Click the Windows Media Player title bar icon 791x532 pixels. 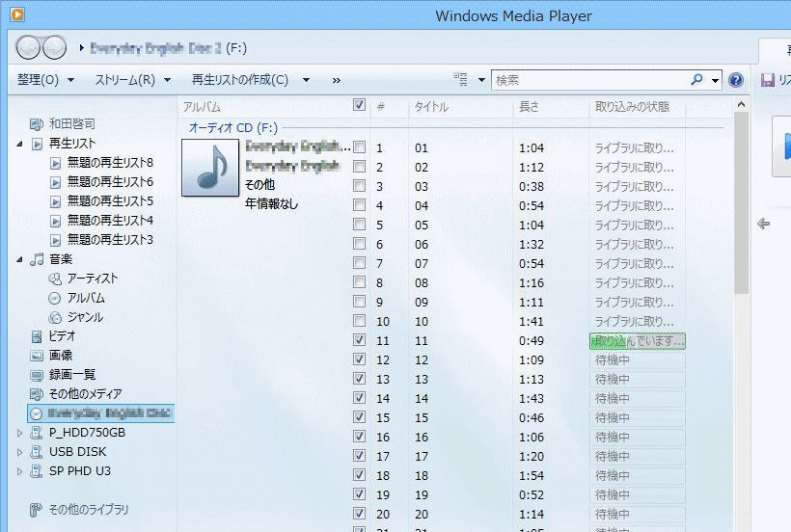[x=17, y=14]
